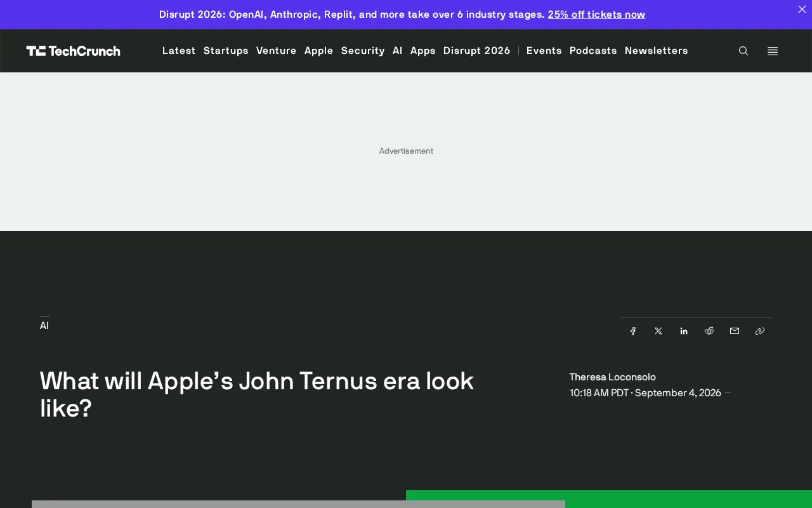812x508 pixels.
Task: Open the site search icon
Action: [x=743, y=51]
